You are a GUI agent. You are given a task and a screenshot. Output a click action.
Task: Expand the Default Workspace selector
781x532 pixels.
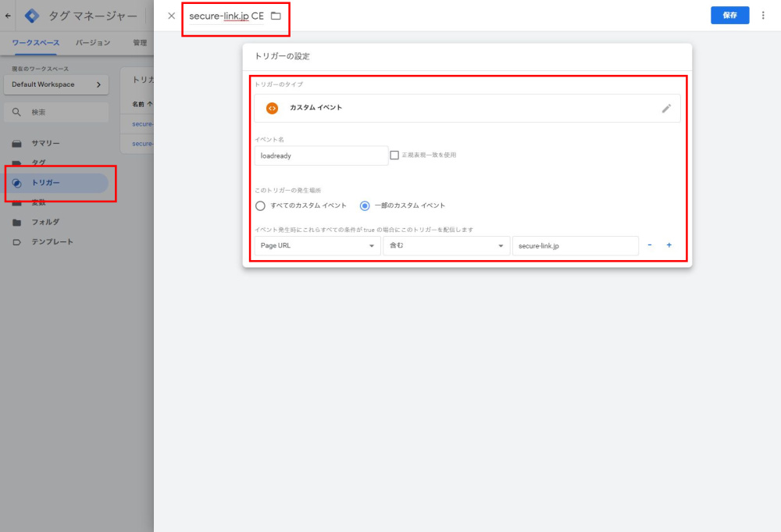coord(55,84)
